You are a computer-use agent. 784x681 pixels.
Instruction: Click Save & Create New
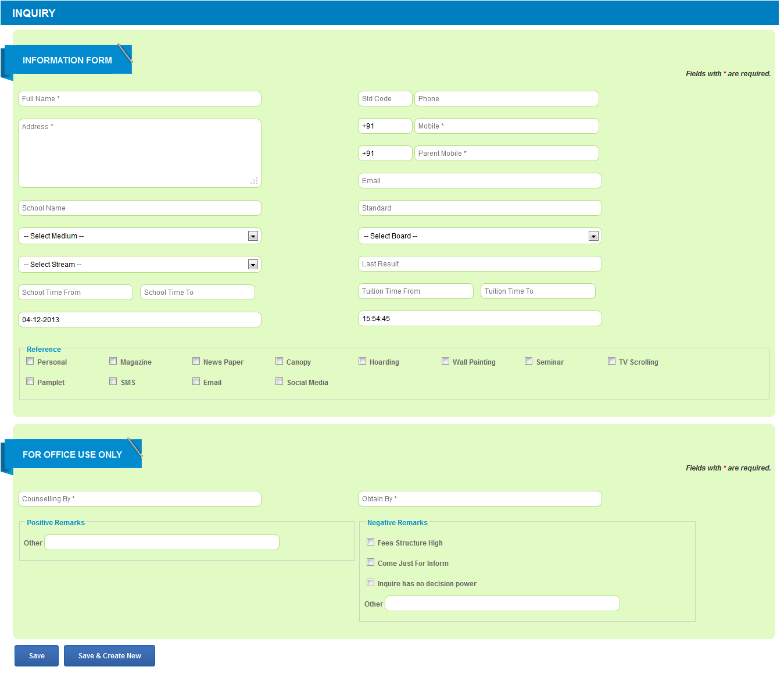pyautogui.click(x=109, y=655)
